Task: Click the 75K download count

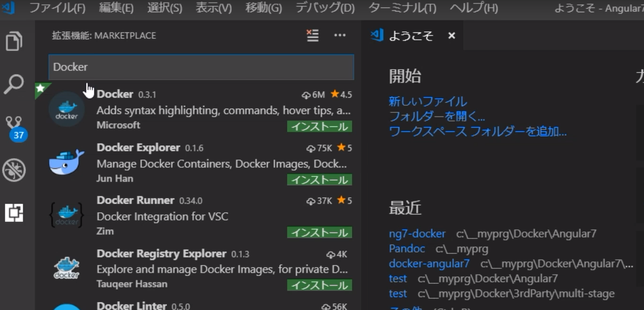Action: coord(320,148)
